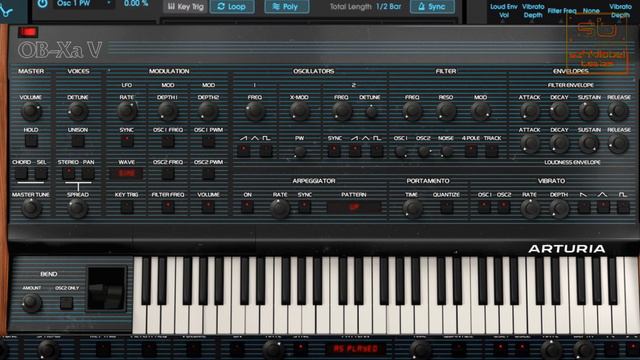The image size is (640, 360).
Task: Select the None modulation tab
Action: tap(591, 11)
